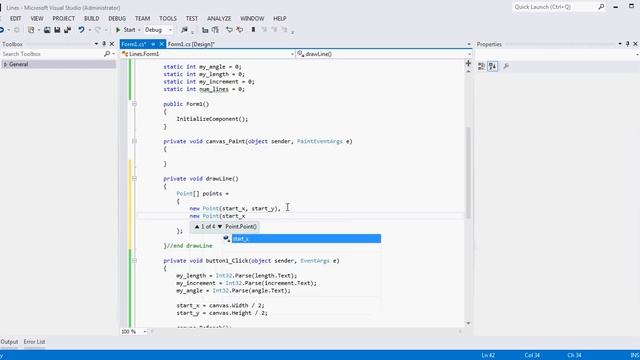This screenshot has height=360, width=640.
Task: Toggle auto-hide pin on the Toolbox panel
Action: point(104,44)
